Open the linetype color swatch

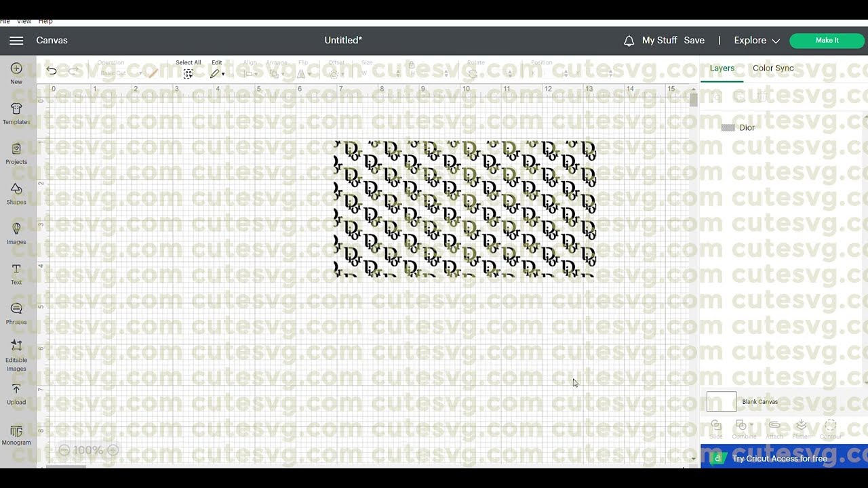[x=153, y=73]
